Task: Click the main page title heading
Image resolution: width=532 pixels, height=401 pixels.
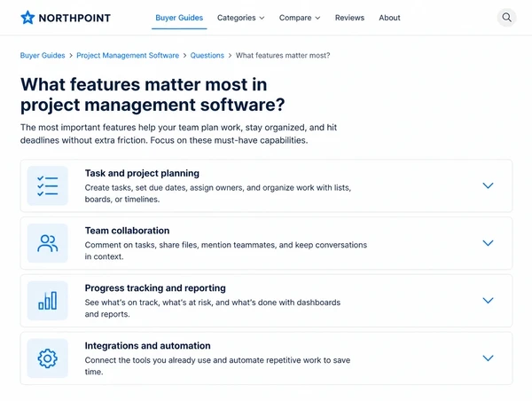Action: 153,94
